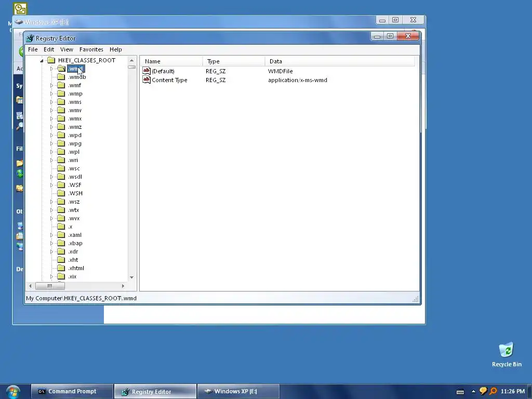Click the Start orb button
This screenshot has width=532, height=399.
(12, 392)
